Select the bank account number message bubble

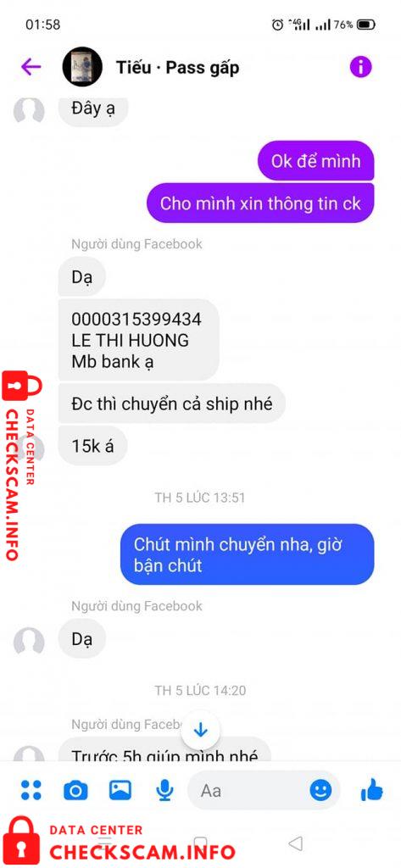[x=138, y=339]
